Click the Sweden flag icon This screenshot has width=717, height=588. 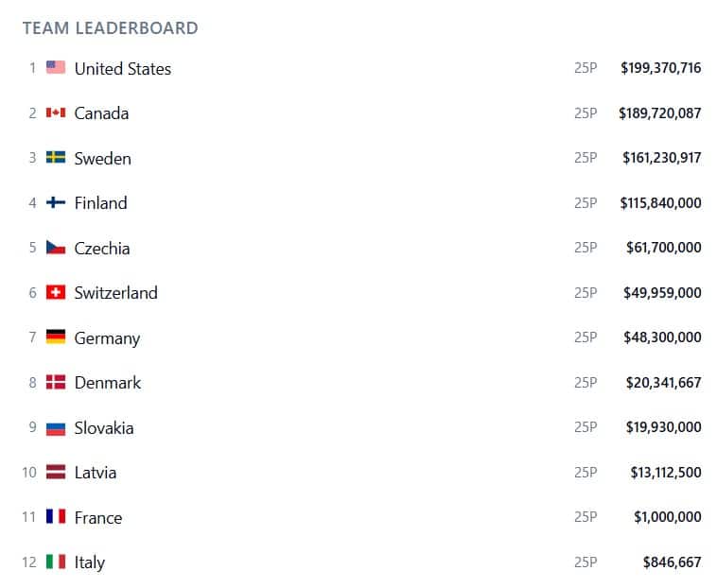coord(56,158)
